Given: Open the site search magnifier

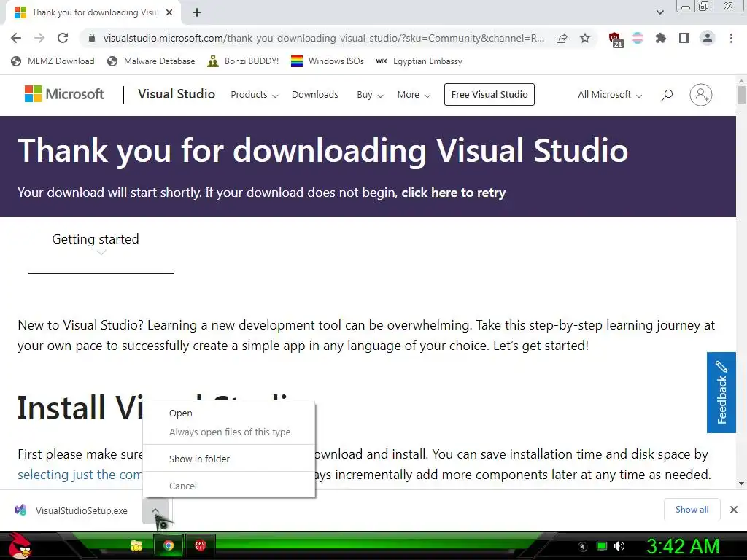Looking at the screenshot, I should (x=667, y=95).
